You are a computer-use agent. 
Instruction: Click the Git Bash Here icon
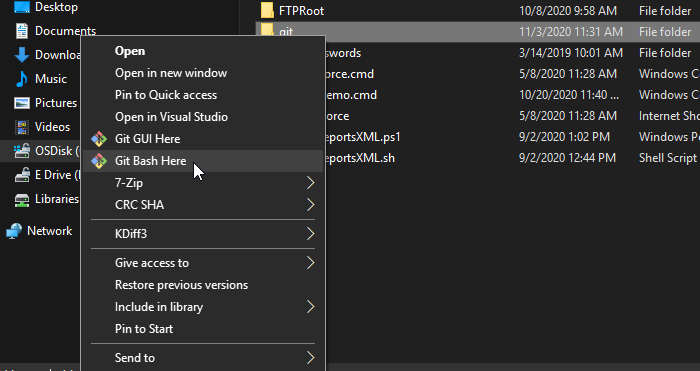pos(99,161)
